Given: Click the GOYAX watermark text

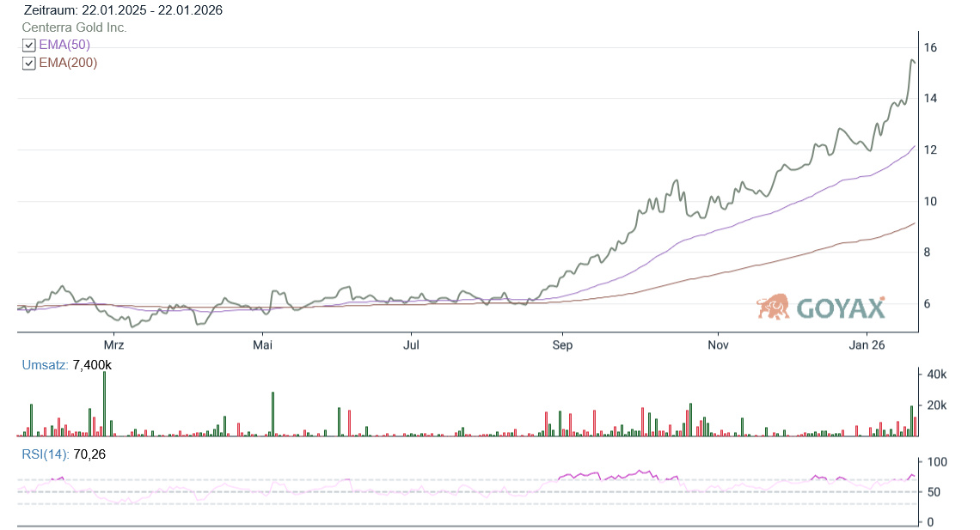Looking at the screenshot, I should pyautogui.click(x=841, y=308).
